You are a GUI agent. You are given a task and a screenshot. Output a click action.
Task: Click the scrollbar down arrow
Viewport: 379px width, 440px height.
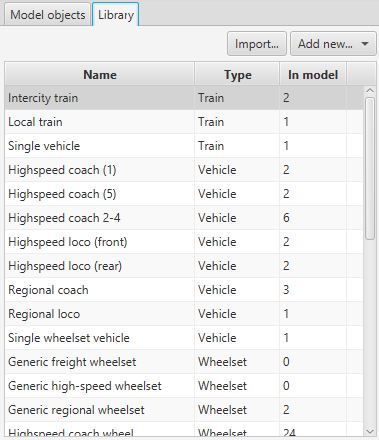pyautogui.click(x=370, y=431)
